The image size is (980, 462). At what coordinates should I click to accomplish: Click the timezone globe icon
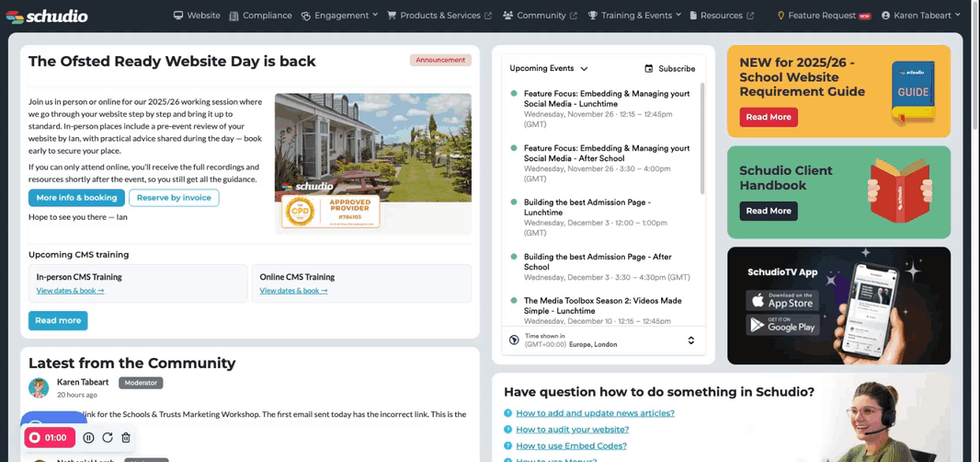pyautogui.click(x=515, y=340)
